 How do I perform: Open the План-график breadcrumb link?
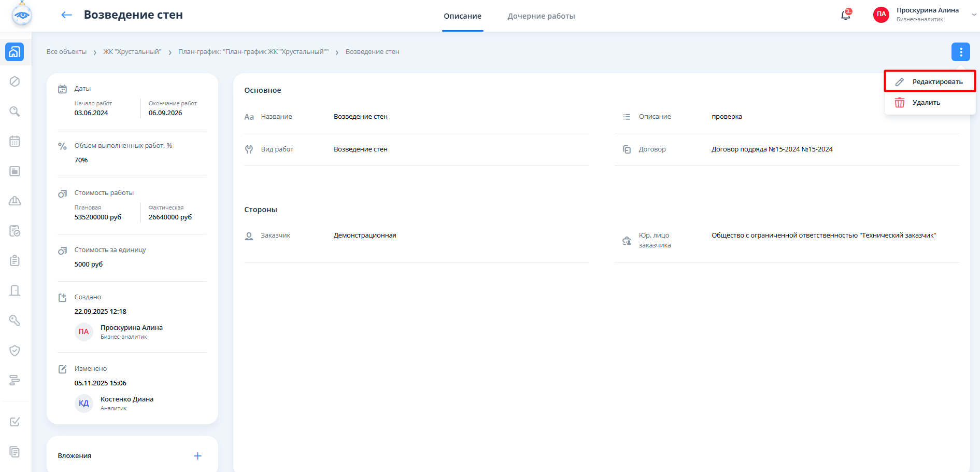coord(253,52)
